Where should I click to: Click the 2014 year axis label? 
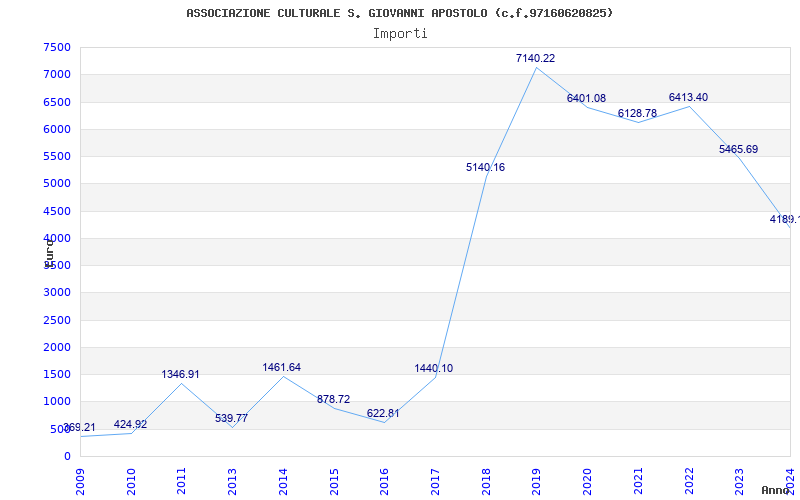click(x=283, y=481)
